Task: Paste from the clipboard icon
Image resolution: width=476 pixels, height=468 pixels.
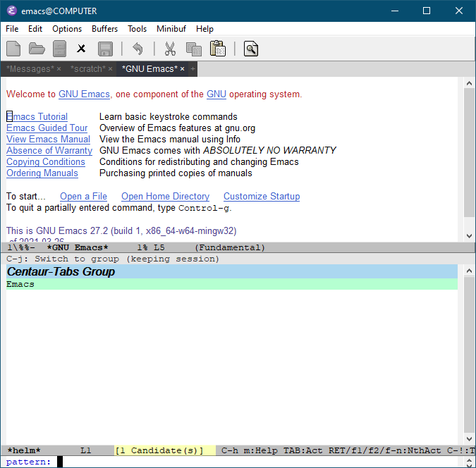Action: coord(218,49)
